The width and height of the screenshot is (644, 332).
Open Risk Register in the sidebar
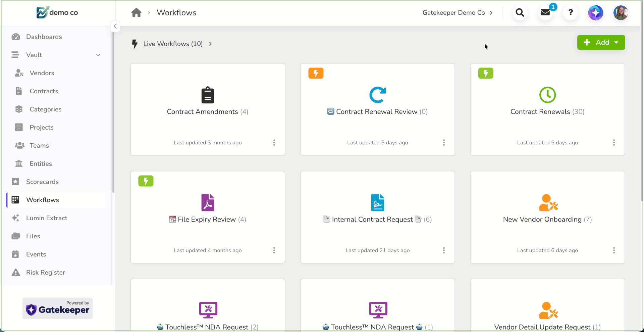(46, 273)
